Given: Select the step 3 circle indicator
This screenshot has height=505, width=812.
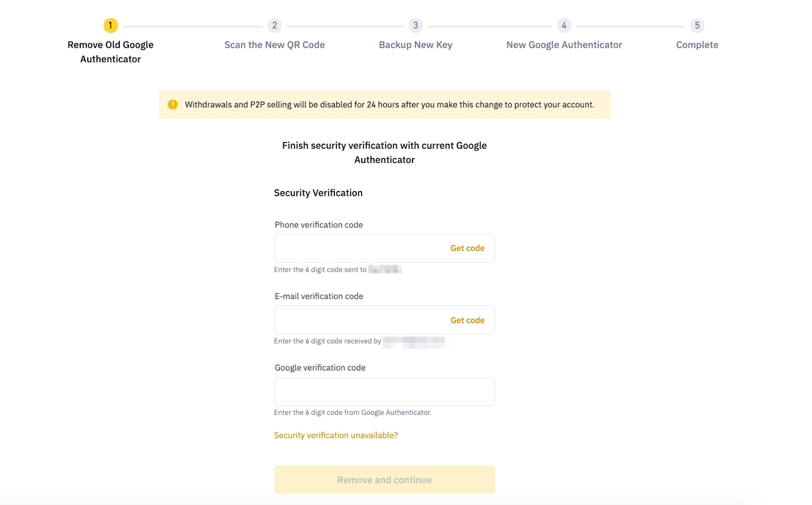Looking at the screenshot, I should (415, 25).
